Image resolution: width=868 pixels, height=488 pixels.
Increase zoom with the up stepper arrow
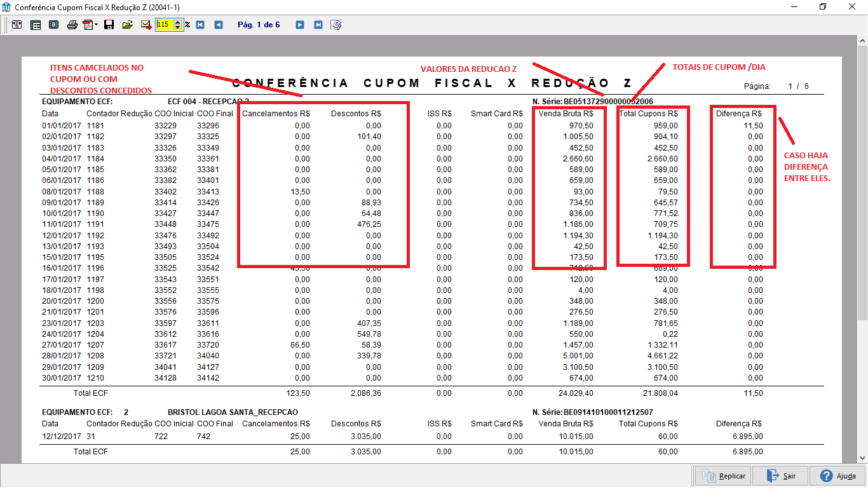(178, 22)
